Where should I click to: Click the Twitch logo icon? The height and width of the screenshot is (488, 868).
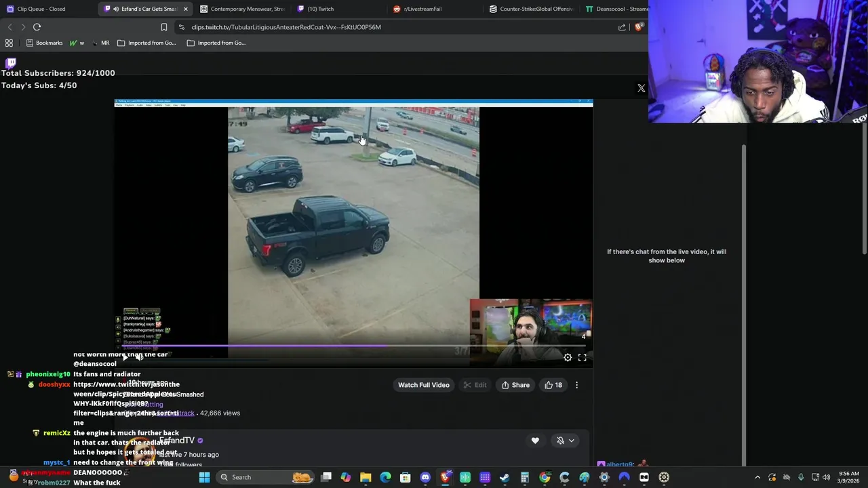(x=11, y=62)
